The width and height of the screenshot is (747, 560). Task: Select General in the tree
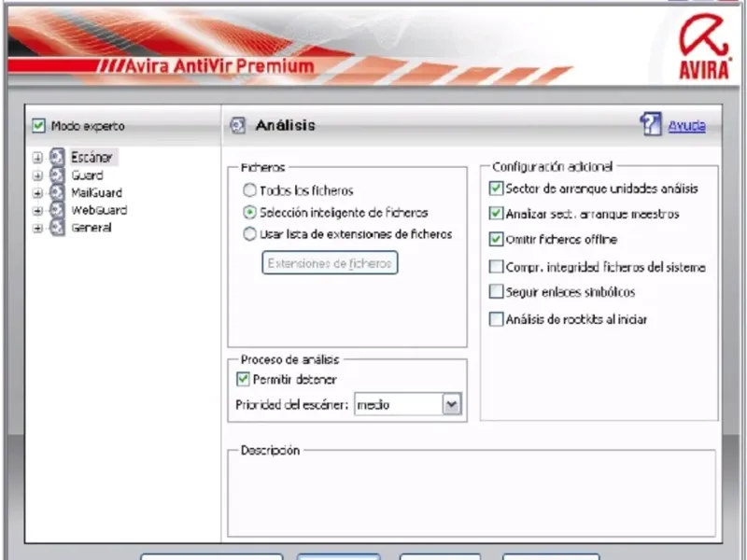[x=92, y=228]
